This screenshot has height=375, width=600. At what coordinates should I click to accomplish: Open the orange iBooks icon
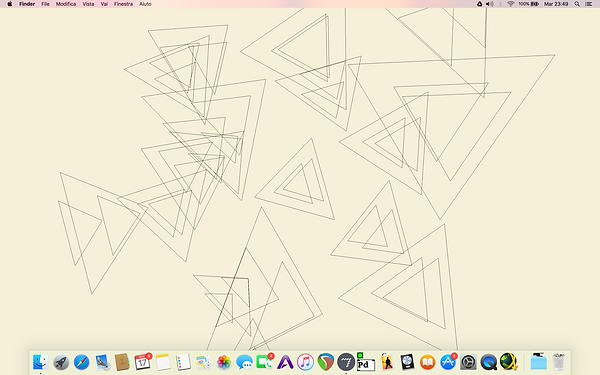pyautogui.click(x=427, y=362)
